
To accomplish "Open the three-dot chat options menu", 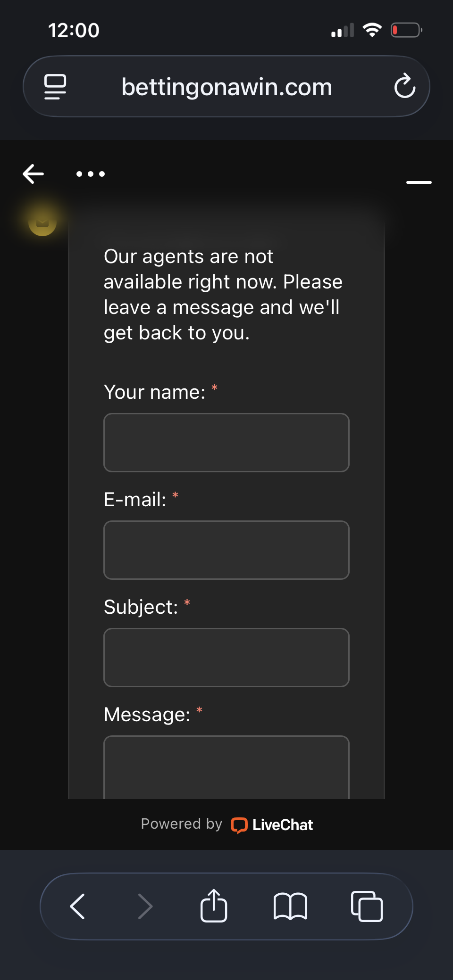I will pos(91,174).
